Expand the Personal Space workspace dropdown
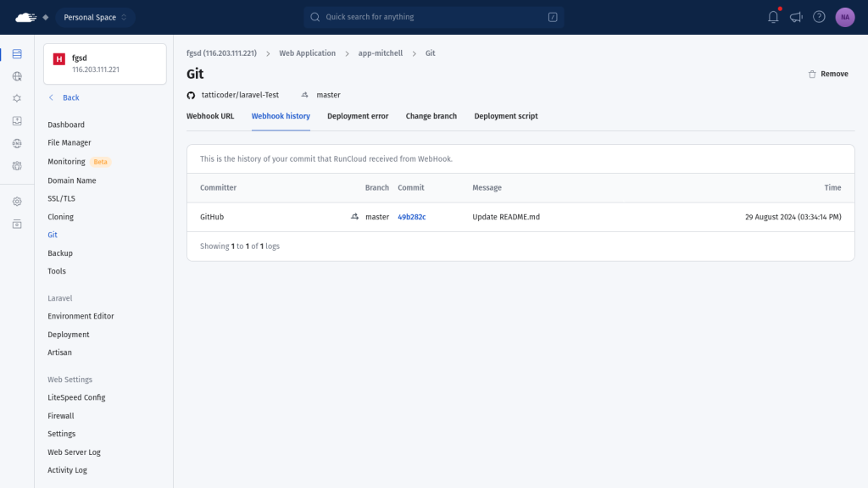Viewport: 868px width, 488px height. (95, 17)
